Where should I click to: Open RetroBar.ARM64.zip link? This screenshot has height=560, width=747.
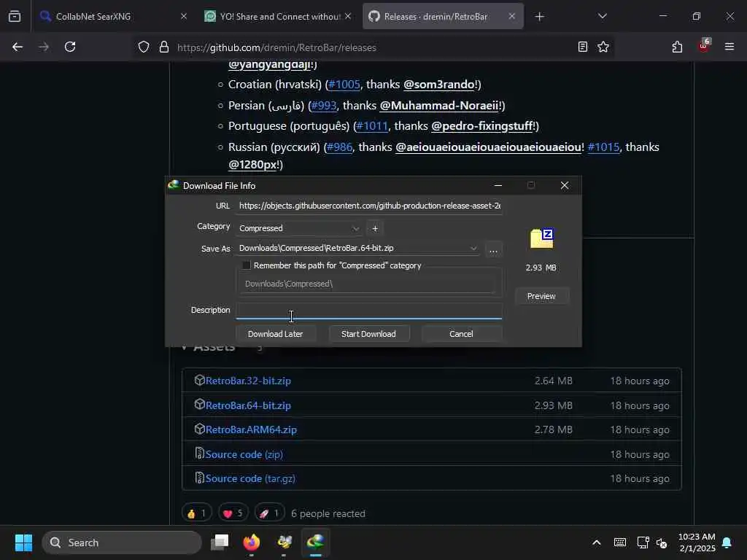tap(251, 429)
